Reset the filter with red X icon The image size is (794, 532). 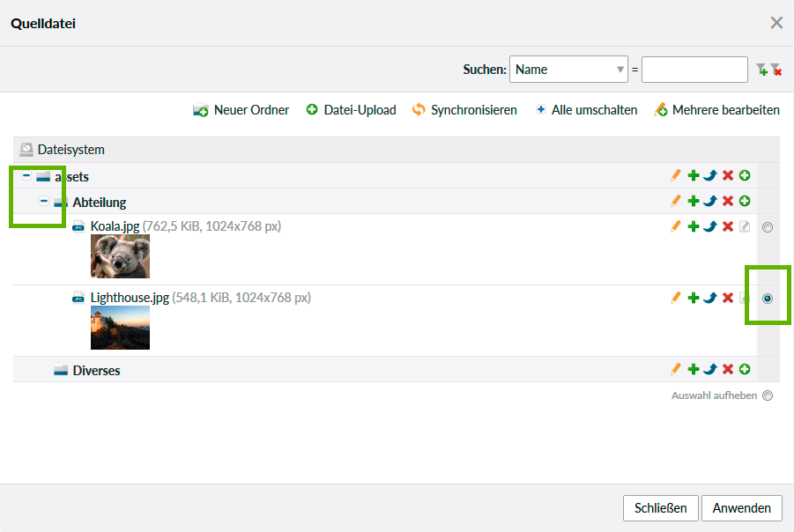776,70
